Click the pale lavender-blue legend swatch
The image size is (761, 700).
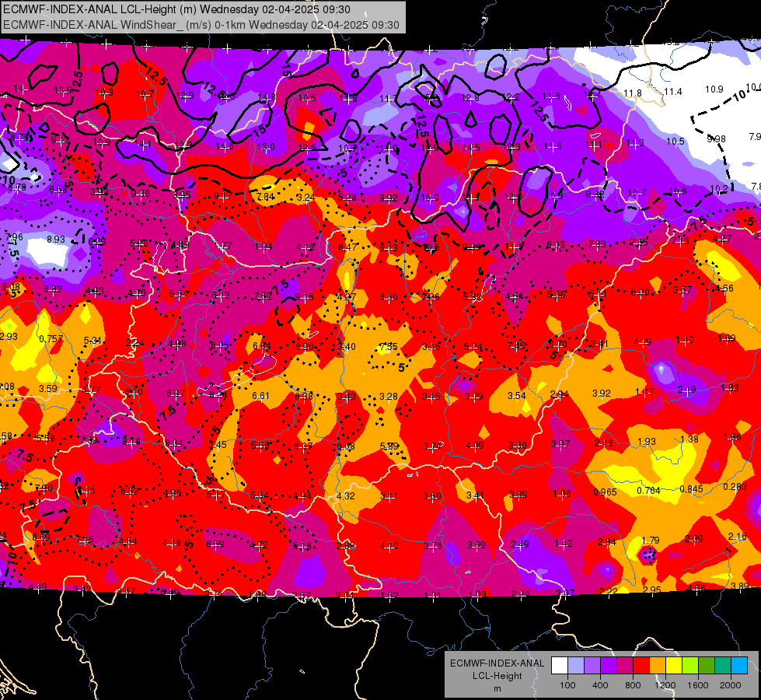[576, 666]
